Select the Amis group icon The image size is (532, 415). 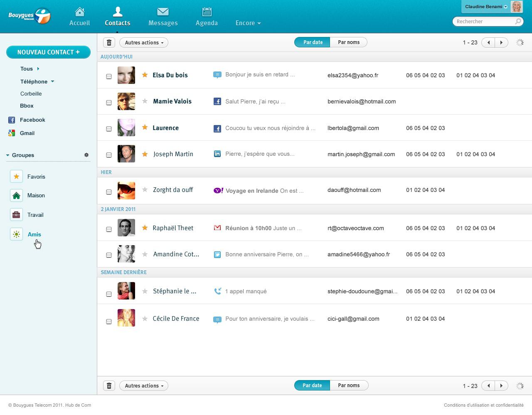coord(16,234)
